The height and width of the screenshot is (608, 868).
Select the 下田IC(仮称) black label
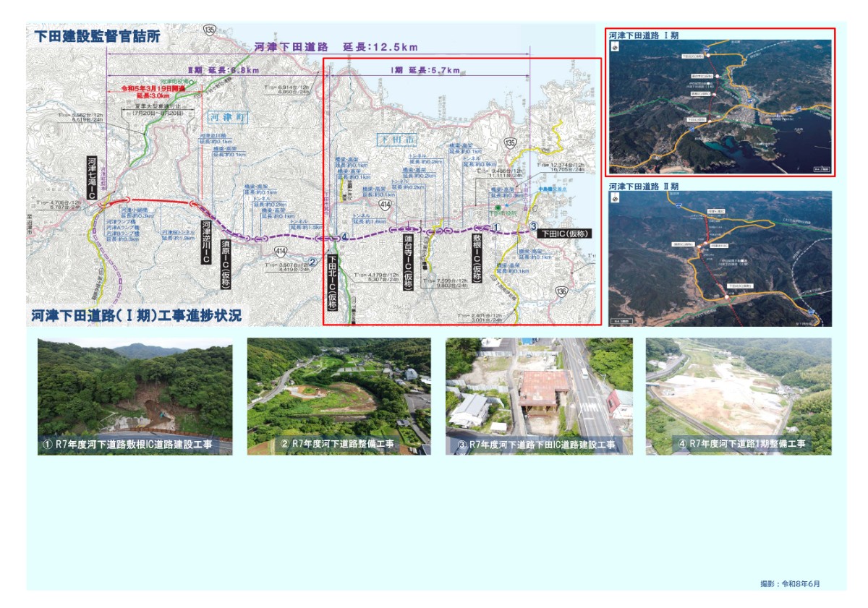point(564,234)
